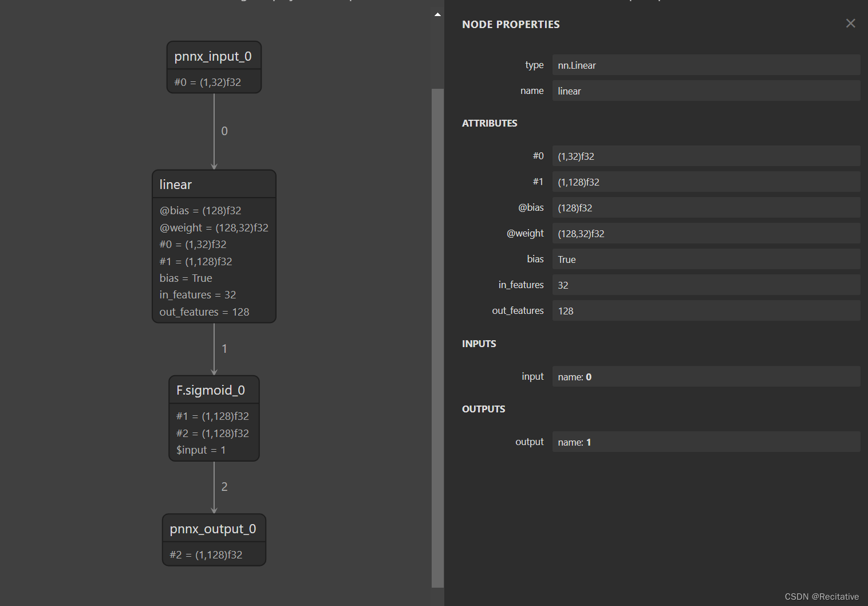Click the type field showing nn.Linear
Image resolution: width=868 pixels, height=606 pixels.
pyautogui.click(x=706, y=65)
